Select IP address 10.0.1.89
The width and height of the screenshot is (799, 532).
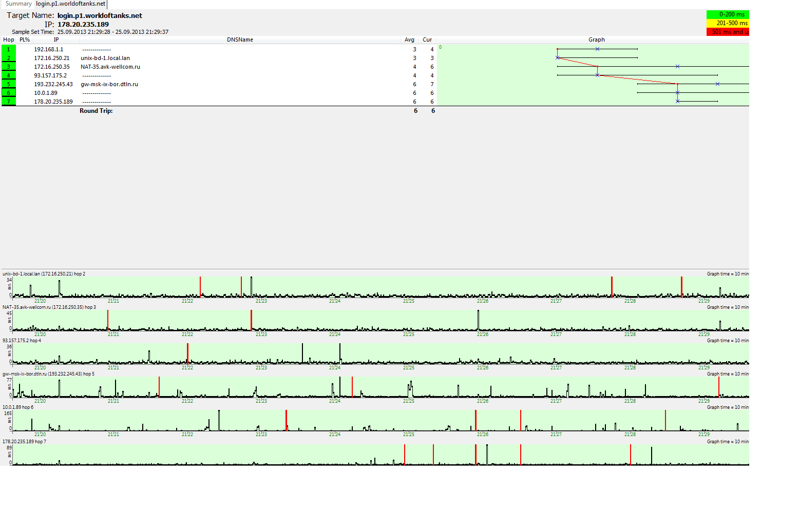click(46, 93)
